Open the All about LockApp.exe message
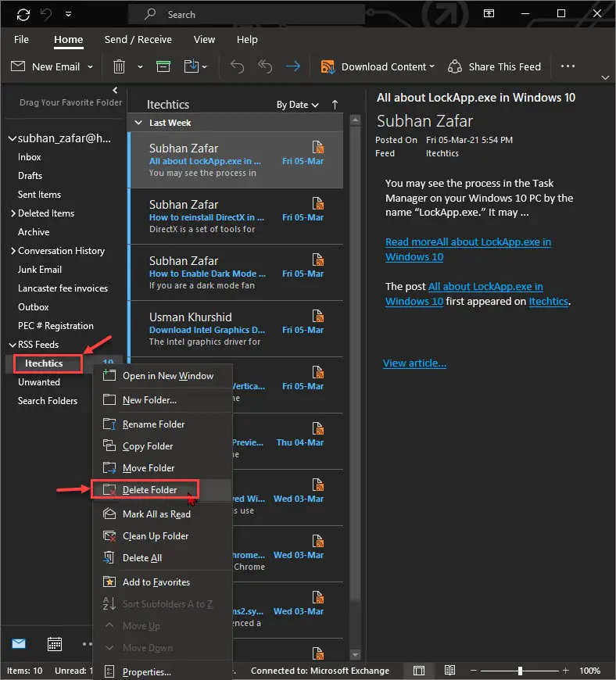This screenshot has height=680, width=616. (x=236, y=160)
